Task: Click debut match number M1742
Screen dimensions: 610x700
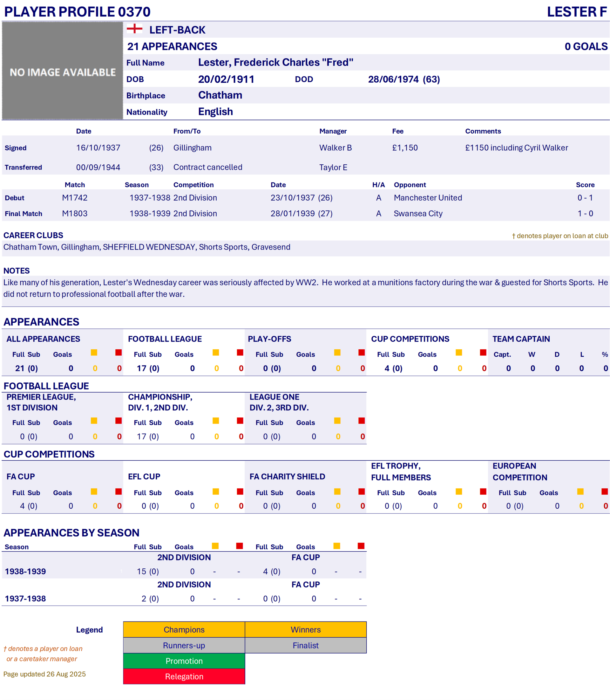Action: (x=75, y=197)
